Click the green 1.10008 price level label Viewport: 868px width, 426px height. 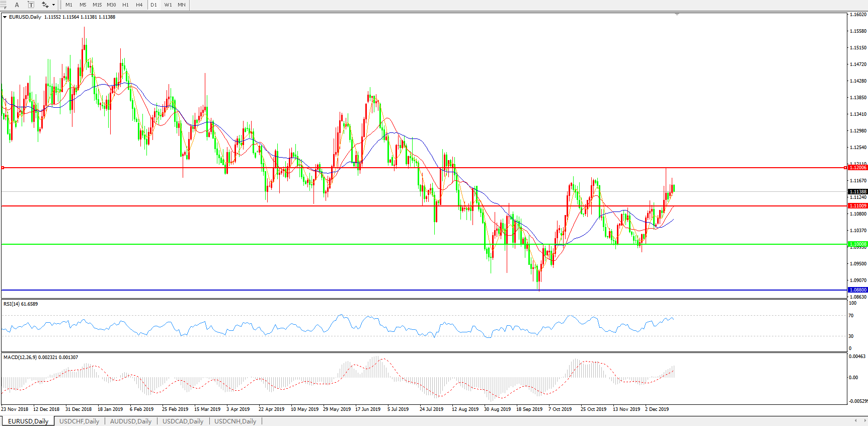(858, 244)
